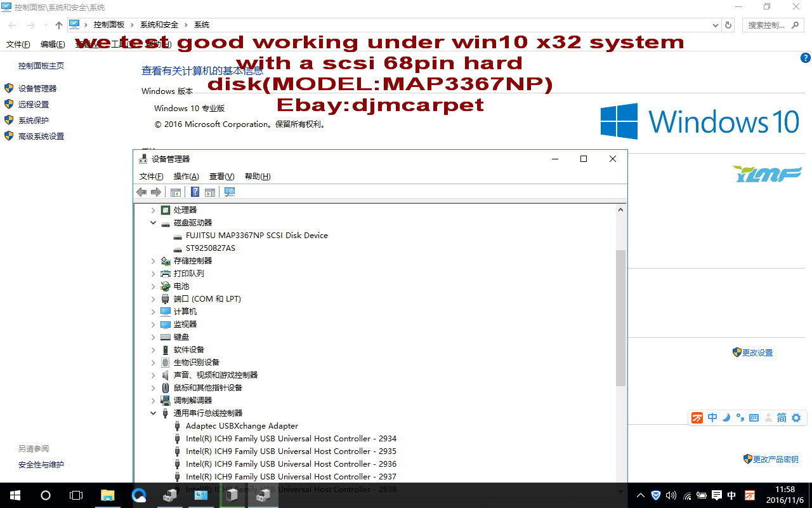The width and height of the screenshot is (812, 508).
Task: Open the Windows Start menu
Action: [x=15, y=495]
